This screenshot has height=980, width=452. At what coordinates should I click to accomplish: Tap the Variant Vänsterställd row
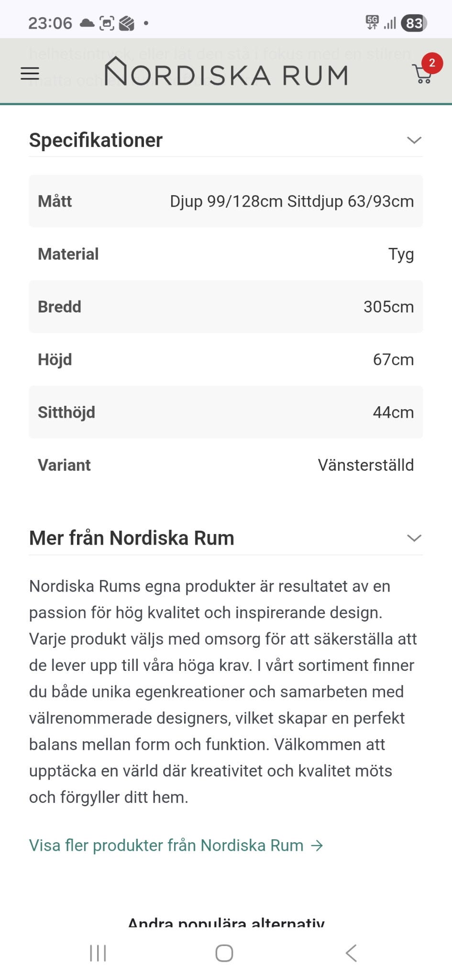click(x=226, y=465)
